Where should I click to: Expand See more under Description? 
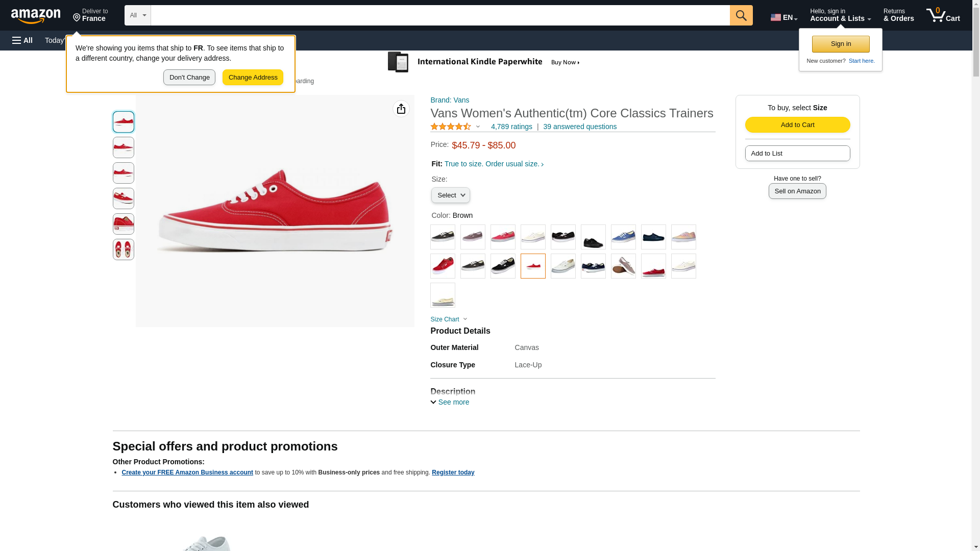[450, 402]
